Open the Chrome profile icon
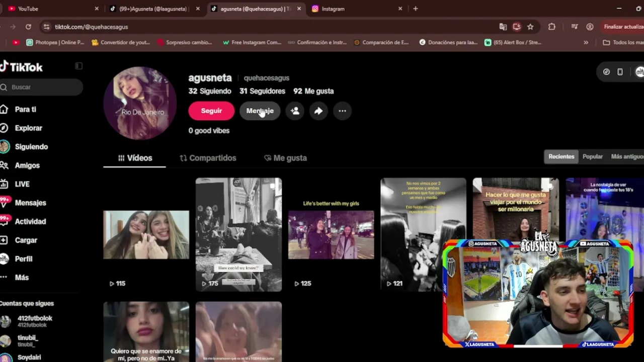The height and width of the screenshot is (362, 644). click(x=590, y=27)
